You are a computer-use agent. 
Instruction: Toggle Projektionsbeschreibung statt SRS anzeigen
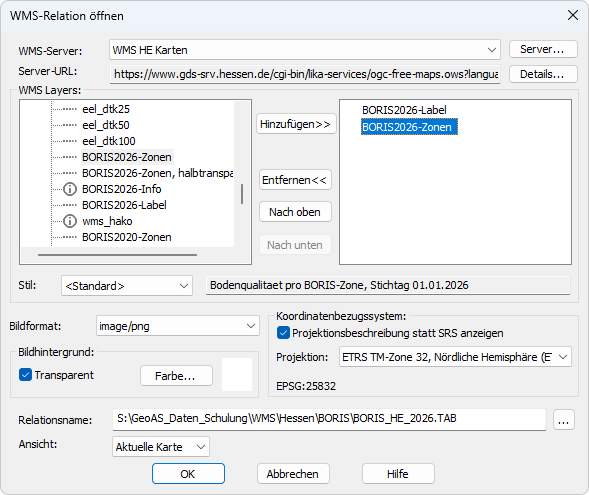tap(283, 333)
